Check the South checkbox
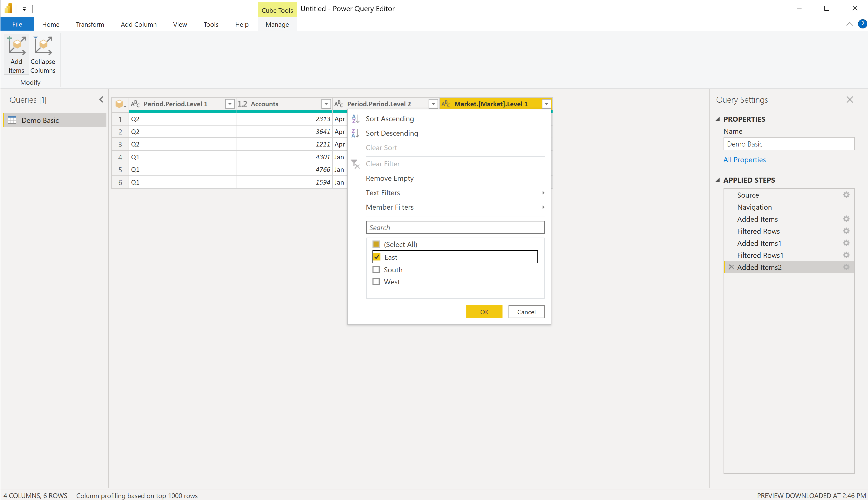The image size is (868, 500). (x=376, y=270)
